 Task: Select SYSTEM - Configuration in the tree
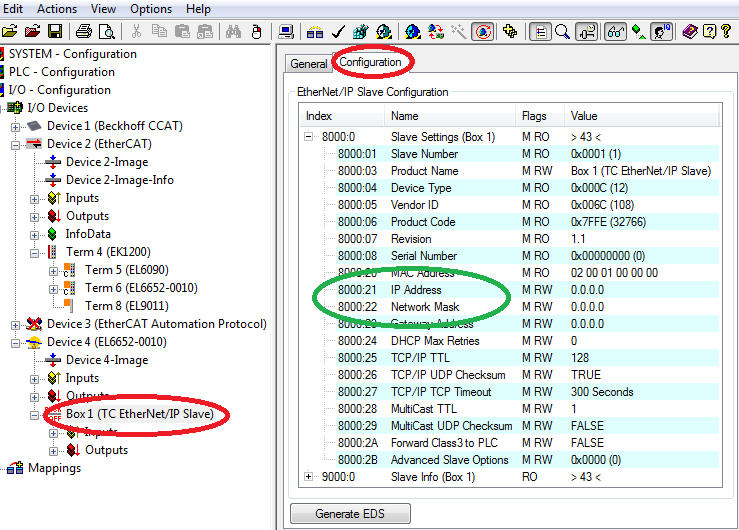click(x=73, y=54)
